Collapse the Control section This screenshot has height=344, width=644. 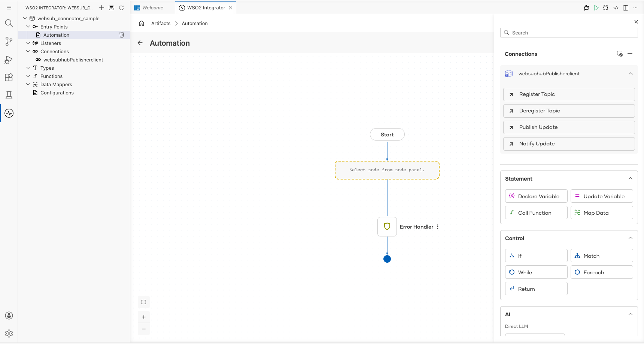pos(631,238)
